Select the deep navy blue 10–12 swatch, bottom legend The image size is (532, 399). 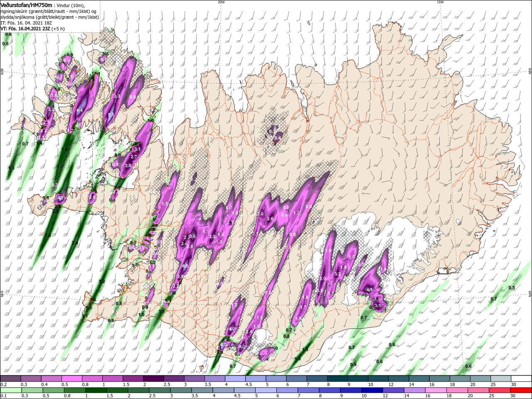(372, 390)
